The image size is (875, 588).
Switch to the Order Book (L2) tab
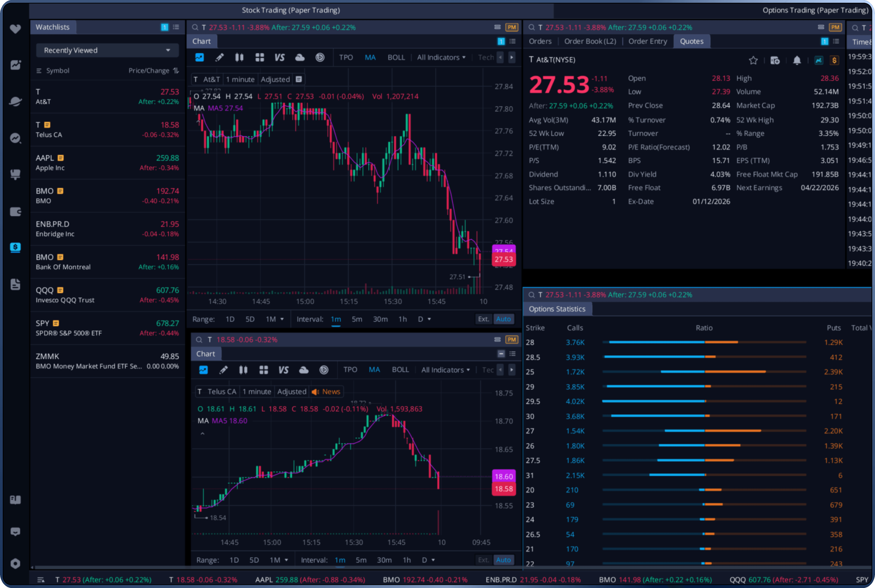point(590,41)
